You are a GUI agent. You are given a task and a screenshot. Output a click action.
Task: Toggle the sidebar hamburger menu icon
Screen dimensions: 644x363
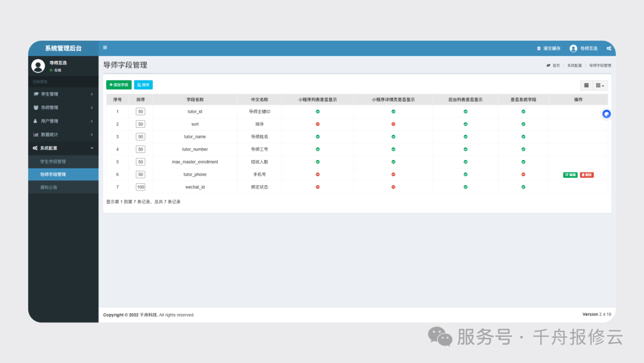[x=106, y=48]
